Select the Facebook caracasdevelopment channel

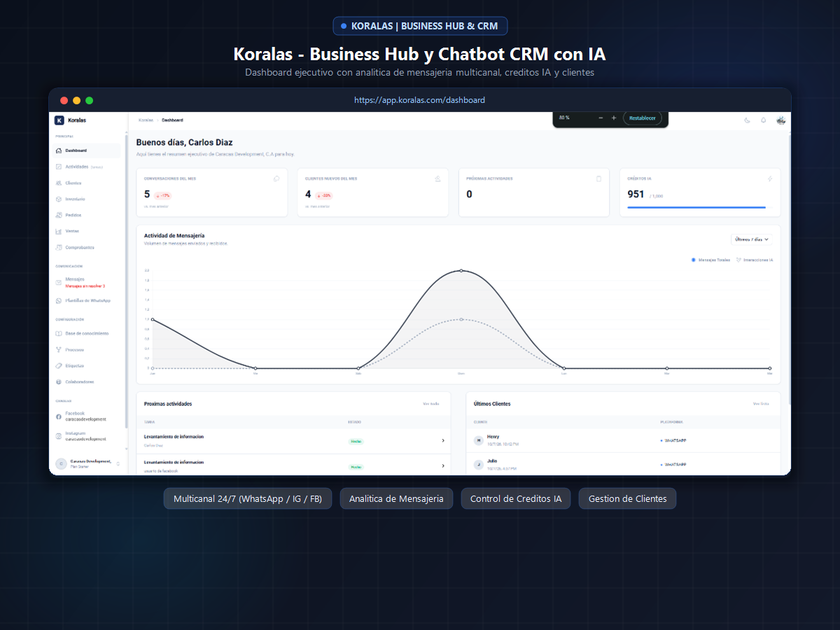tap(87, 416)
